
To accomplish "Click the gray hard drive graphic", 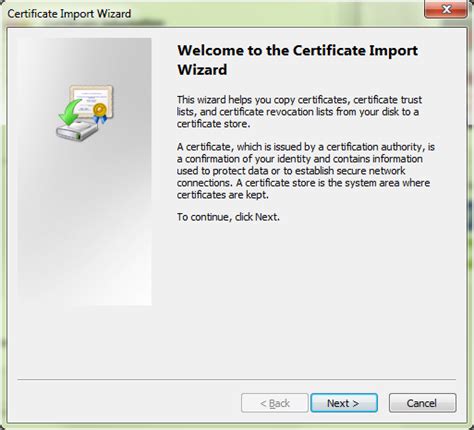I will pyautogui.click(x=77, y=131).
